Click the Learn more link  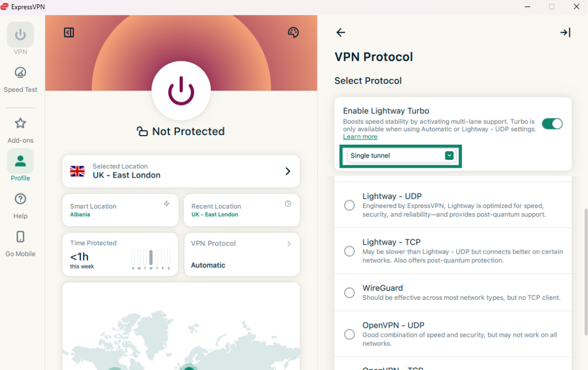pos(360,137)
